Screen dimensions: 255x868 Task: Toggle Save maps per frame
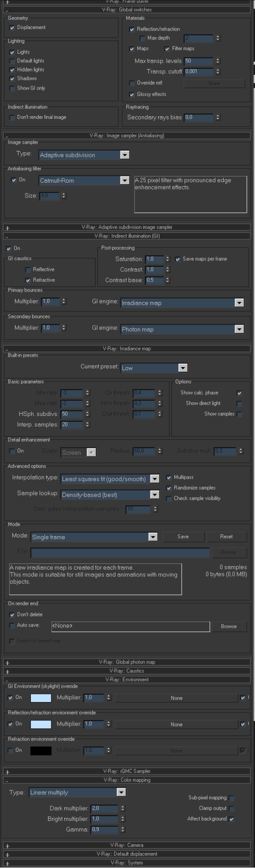pyautogui.click(x=178, y=259)
